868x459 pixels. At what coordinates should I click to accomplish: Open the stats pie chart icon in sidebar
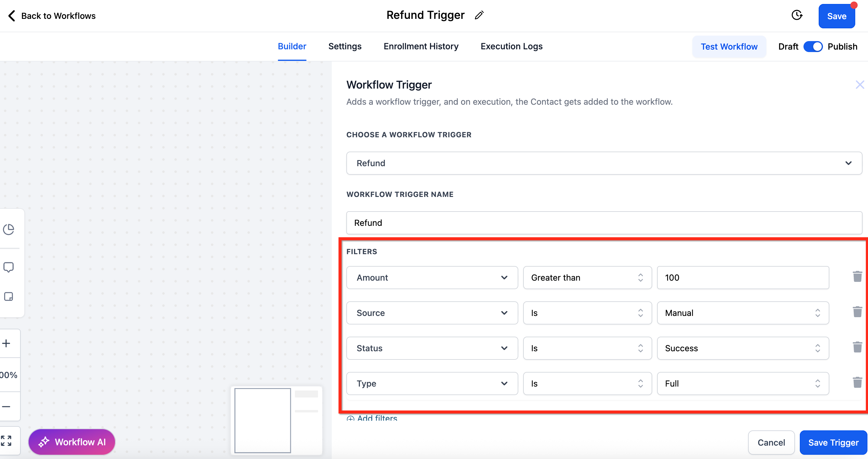[9, 229]
